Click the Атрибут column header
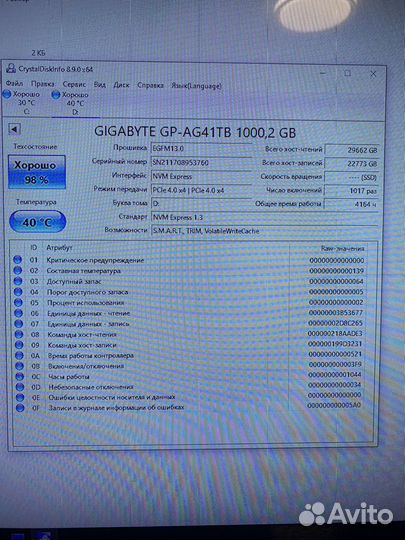Viewport: 405px width, 540px height. (60, 247)
